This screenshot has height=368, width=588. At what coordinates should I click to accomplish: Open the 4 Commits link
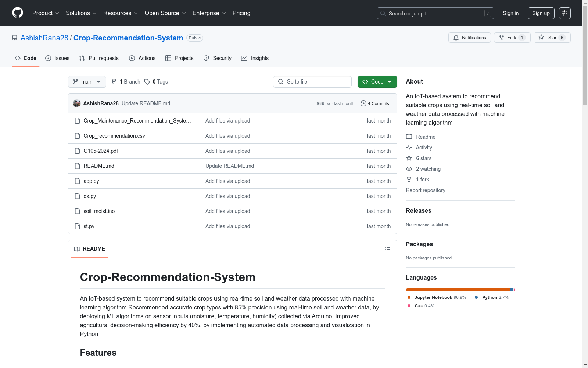click(375, 103)
